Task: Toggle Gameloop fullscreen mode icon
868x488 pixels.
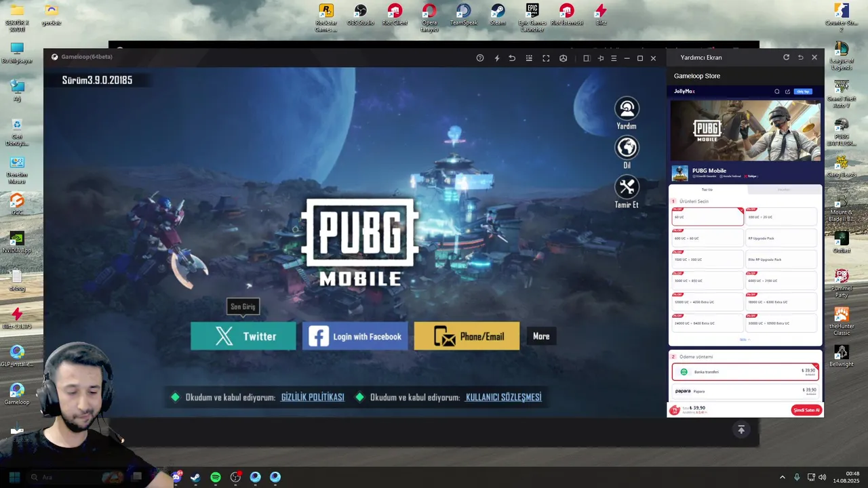Action: [546, 58]
